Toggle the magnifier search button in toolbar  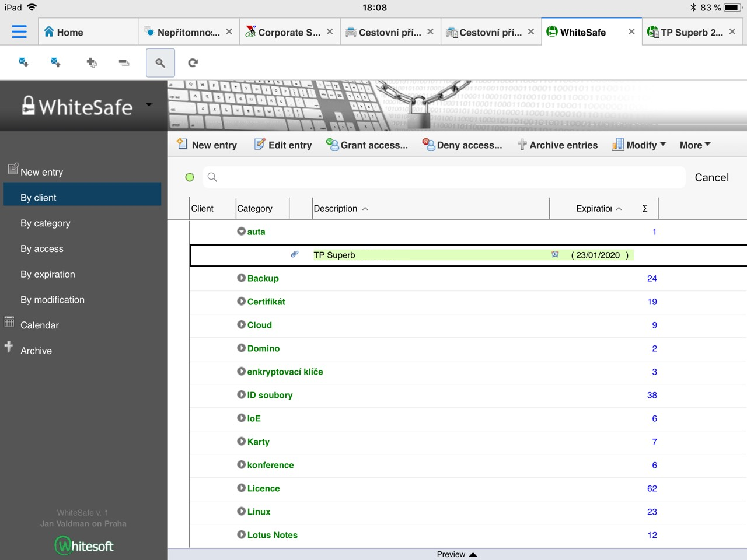click(160, 62)
